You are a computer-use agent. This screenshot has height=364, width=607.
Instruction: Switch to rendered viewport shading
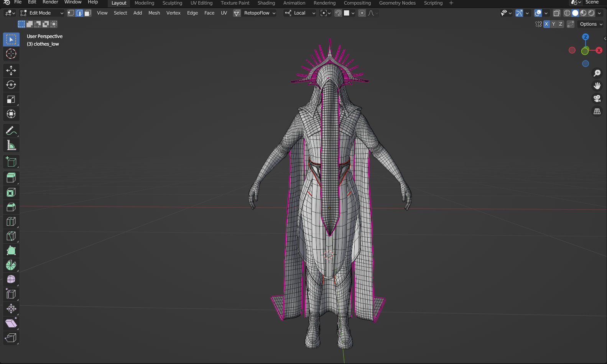tap(591, 13)
